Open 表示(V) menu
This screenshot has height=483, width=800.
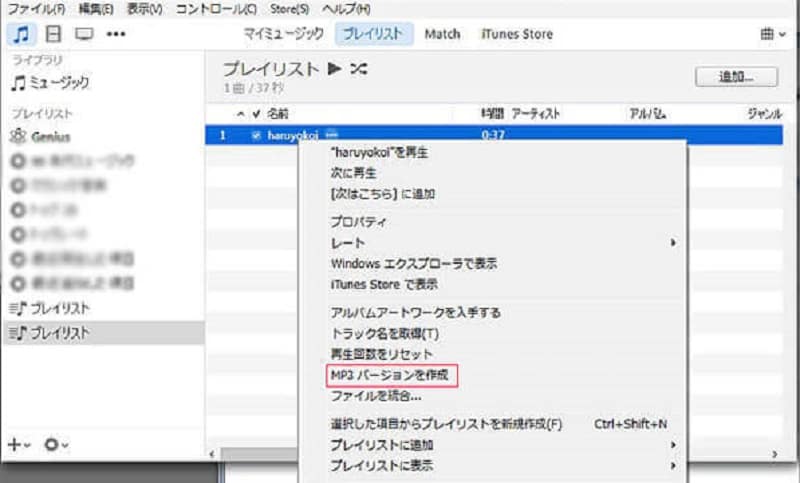(144, 9)
